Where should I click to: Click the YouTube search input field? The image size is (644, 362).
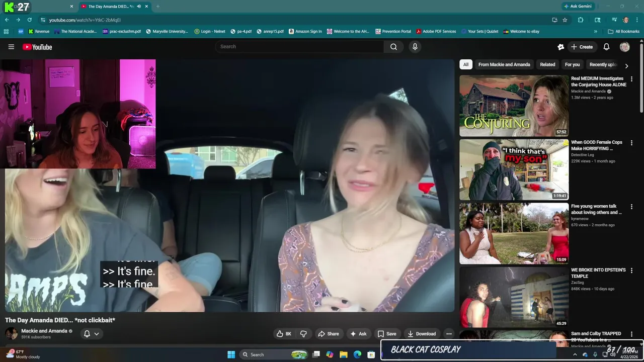[x=299, y=47]
